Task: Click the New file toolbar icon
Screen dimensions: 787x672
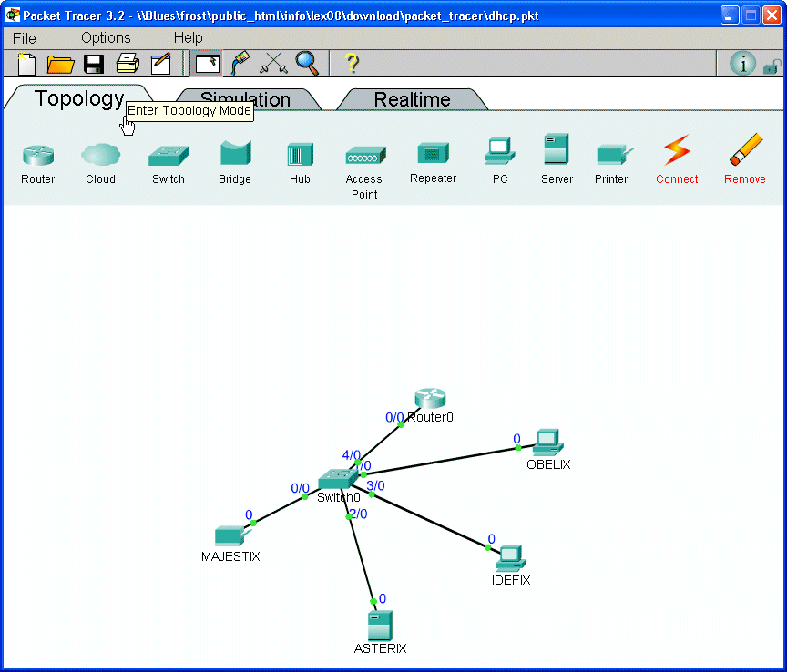Action: (26, 64)
